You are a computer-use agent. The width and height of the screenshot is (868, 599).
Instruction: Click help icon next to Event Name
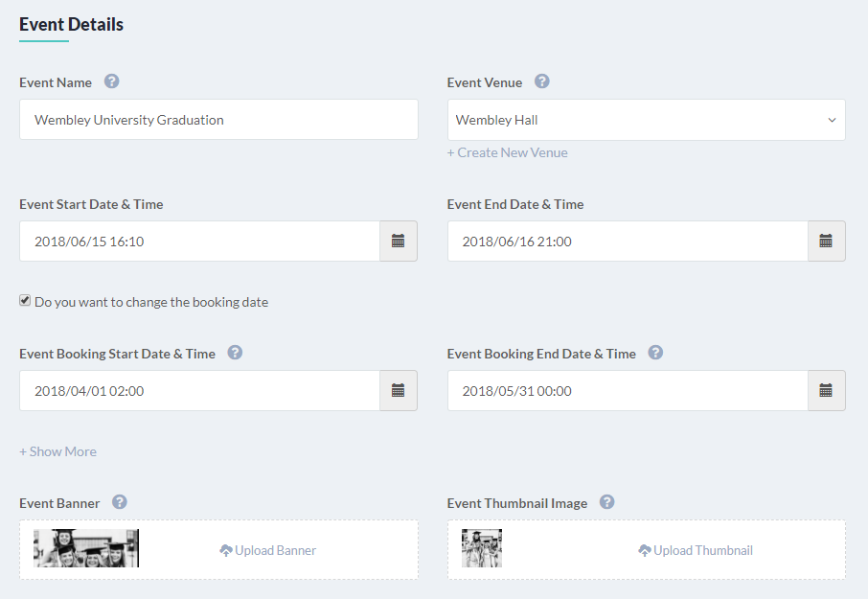(112, 81)
